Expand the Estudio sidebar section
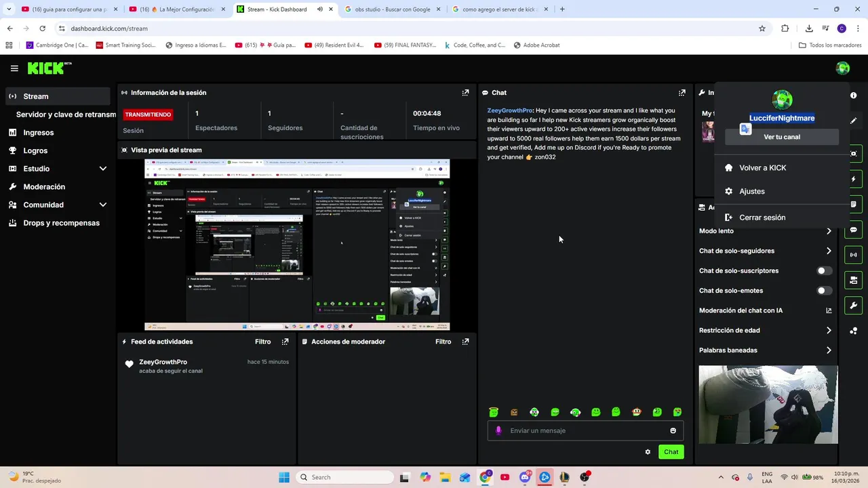868x488 pixels. 103,169
